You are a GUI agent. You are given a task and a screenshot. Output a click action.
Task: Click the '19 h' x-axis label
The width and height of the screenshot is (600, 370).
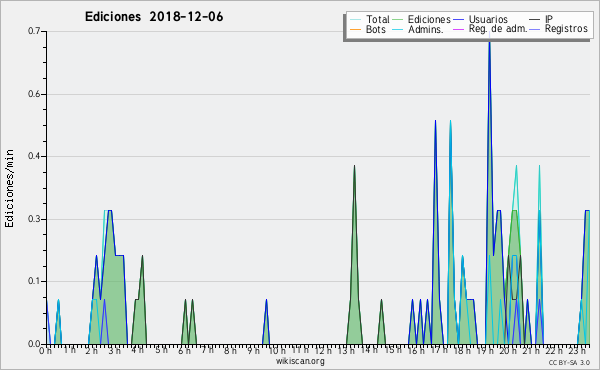[485, 350]
